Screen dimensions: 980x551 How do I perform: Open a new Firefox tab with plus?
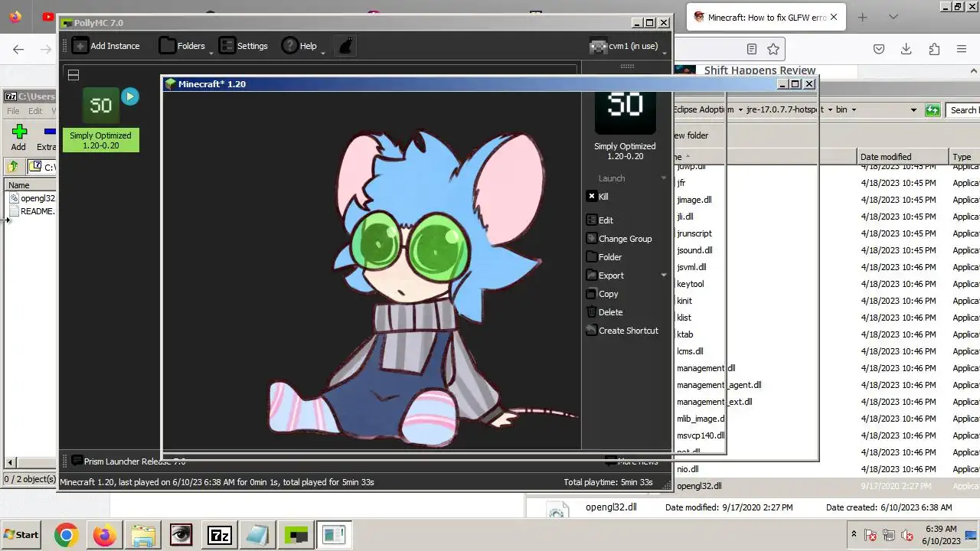tap(862, 17)
